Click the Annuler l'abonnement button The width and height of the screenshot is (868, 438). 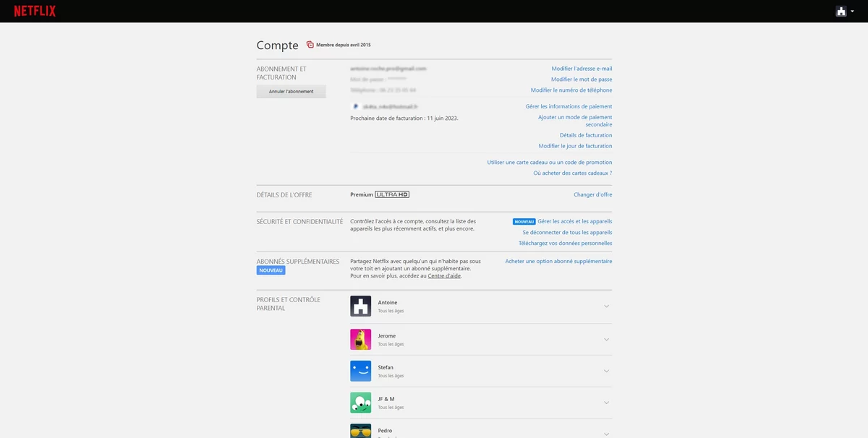(292, 92)
